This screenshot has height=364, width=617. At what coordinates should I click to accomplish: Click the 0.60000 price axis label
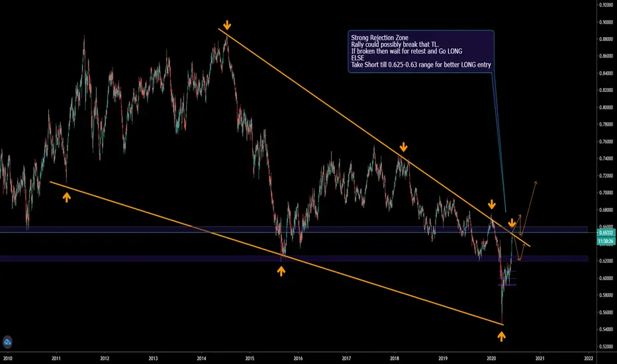[606, 278]
